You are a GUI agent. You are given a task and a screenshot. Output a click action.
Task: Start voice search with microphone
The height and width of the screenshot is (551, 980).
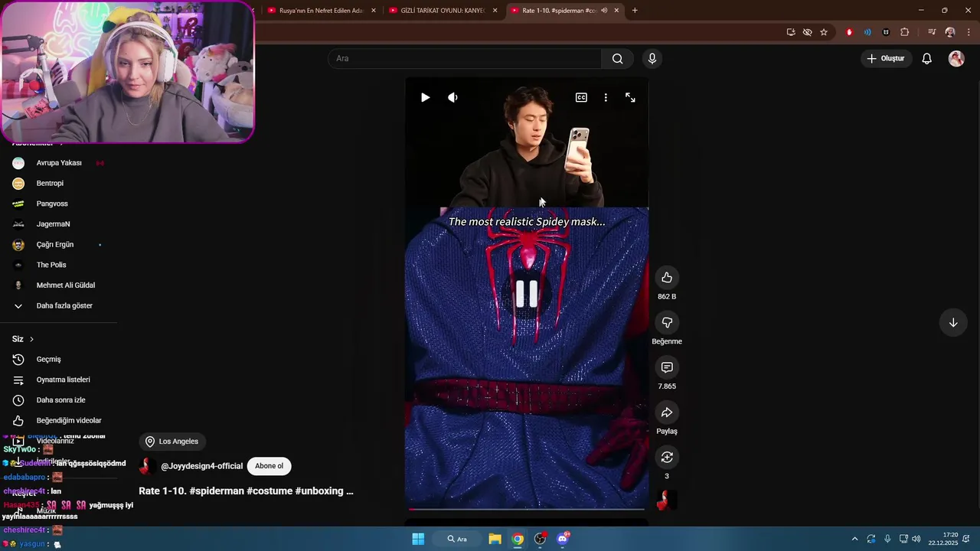(x=652, y=58)
